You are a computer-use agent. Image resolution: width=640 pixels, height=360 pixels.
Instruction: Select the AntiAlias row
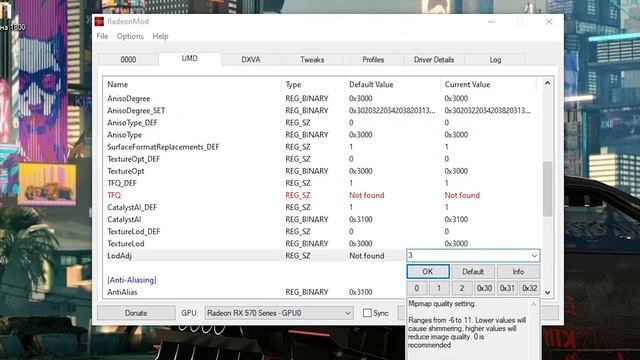(x=255, y=292)
